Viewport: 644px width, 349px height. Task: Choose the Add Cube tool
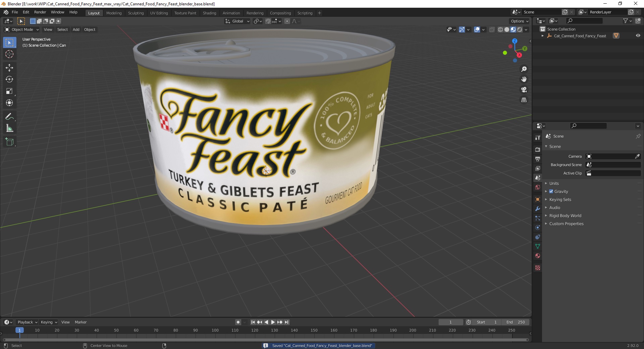(x=9, y=142)
